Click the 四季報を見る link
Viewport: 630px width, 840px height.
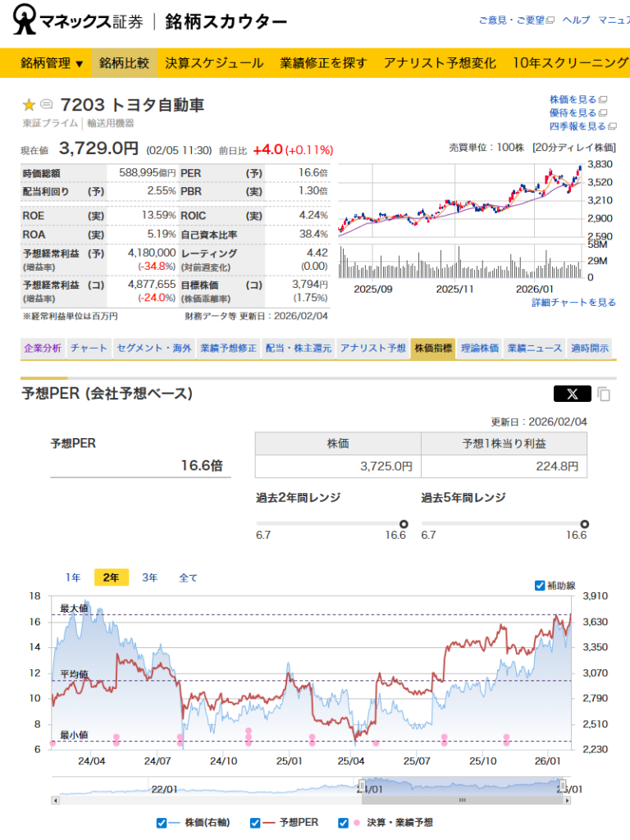click(x=577, y=126)
